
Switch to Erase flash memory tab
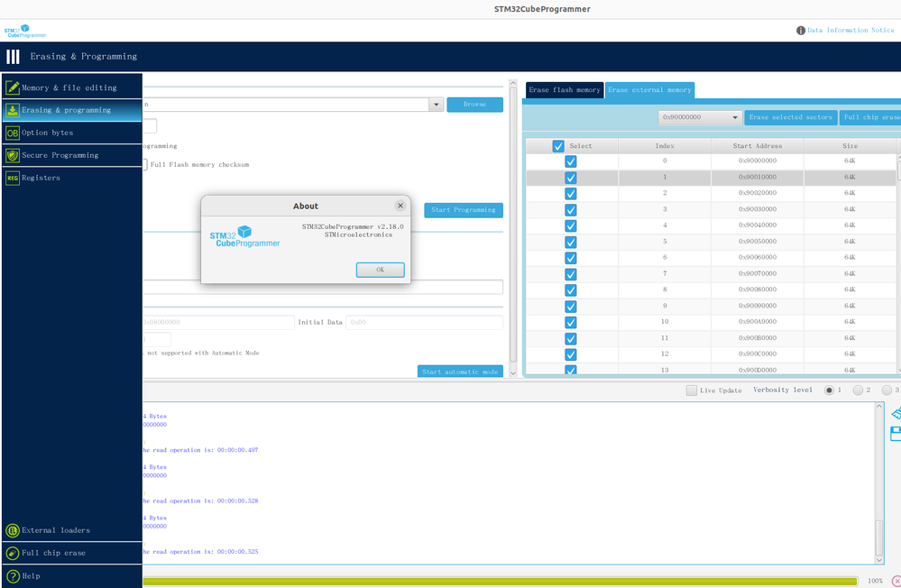coord(565,90)
